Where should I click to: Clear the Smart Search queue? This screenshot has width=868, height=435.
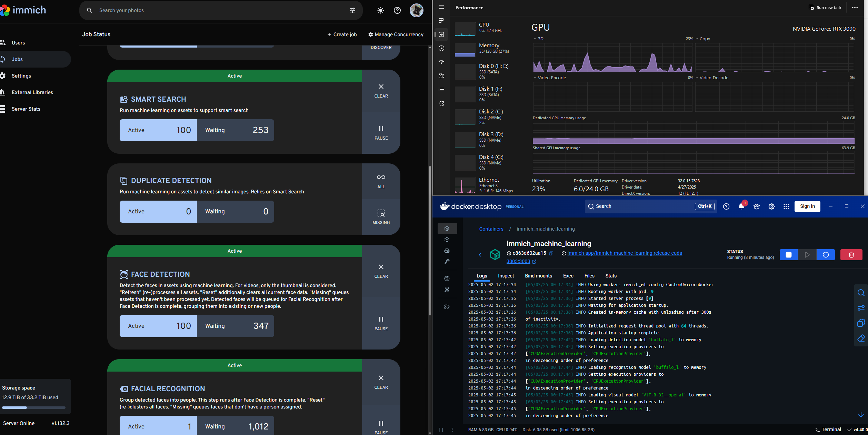pos(381,90)
